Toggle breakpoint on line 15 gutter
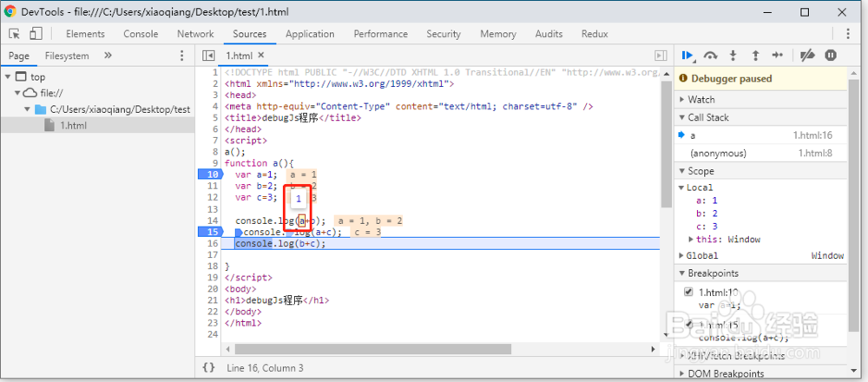This screenshot has width=868, height=382. click(x=209, y=232)
